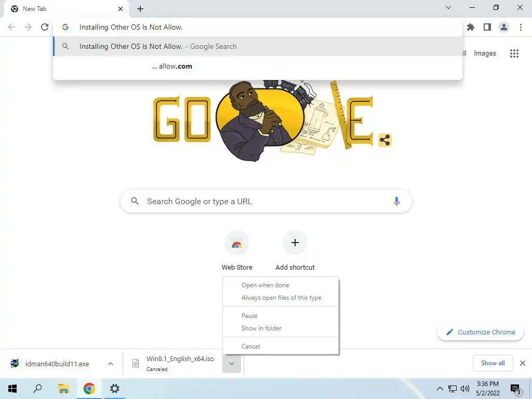Choose Always open files of this type
Image resolution: width=532 pixels, height=399 pixels.
[281, 298]
